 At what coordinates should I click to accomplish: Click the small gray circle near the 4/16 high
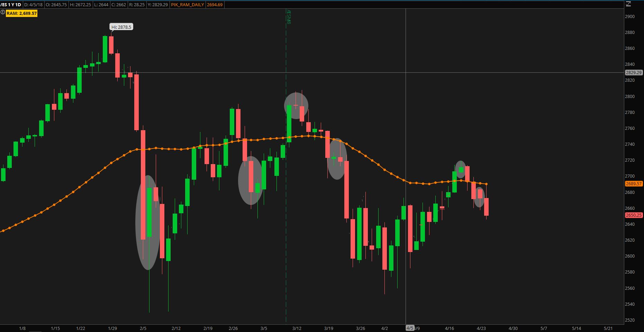tap(461, 170)
